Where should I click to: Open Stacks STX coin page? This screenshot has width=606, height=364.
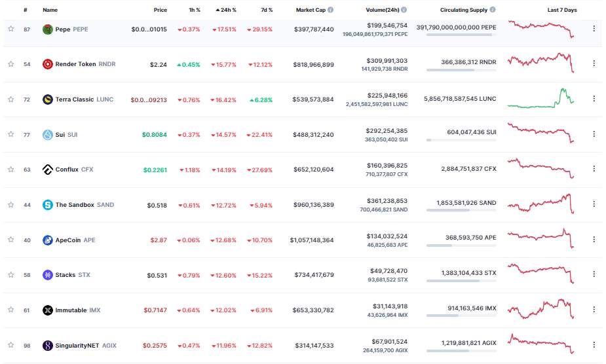[x=73, y=275]
